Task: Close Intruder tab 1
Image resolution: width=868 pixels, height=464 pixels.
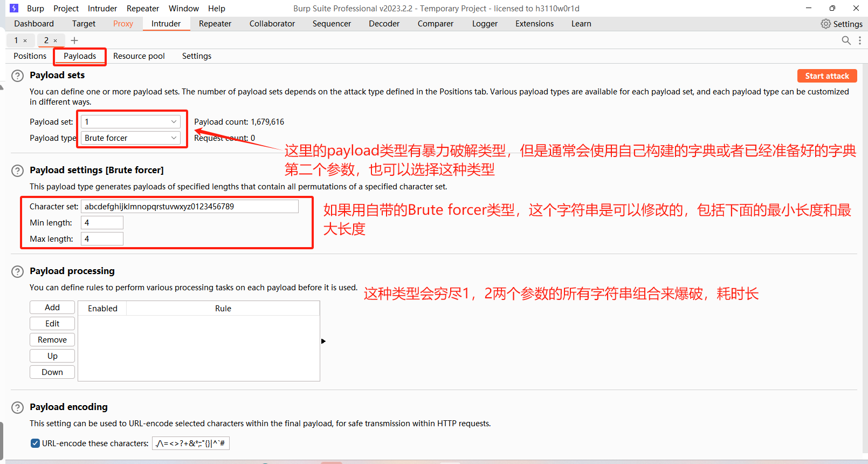Action: click(x=25, y=40)
